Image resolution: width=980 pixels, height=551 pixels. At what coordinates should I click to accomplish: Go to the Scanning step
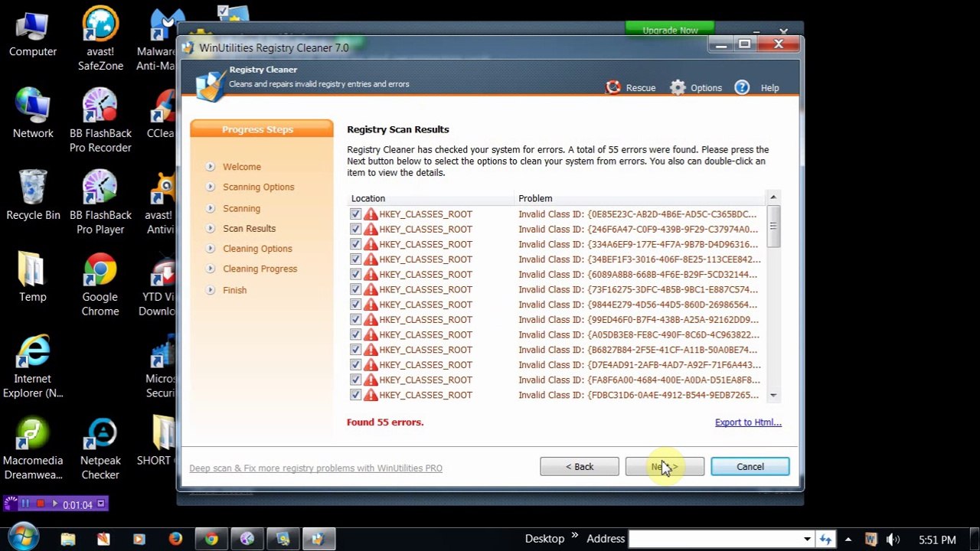pos(242,208)
